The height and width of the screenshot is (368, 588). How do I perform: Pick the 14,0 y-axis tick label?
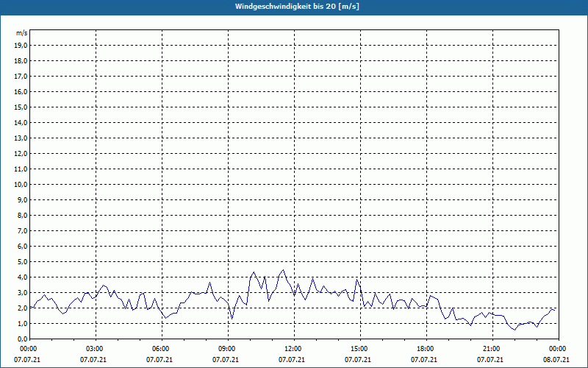coord(21,122)
